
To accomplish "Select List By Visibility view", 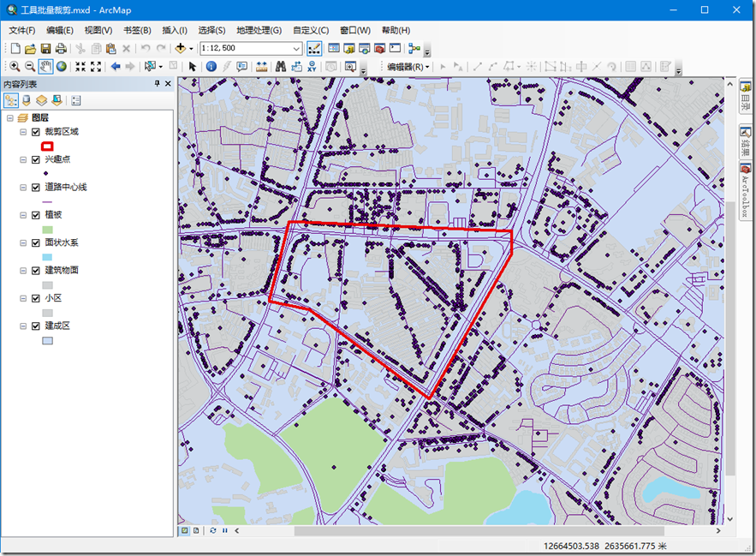I will point(41,100).
